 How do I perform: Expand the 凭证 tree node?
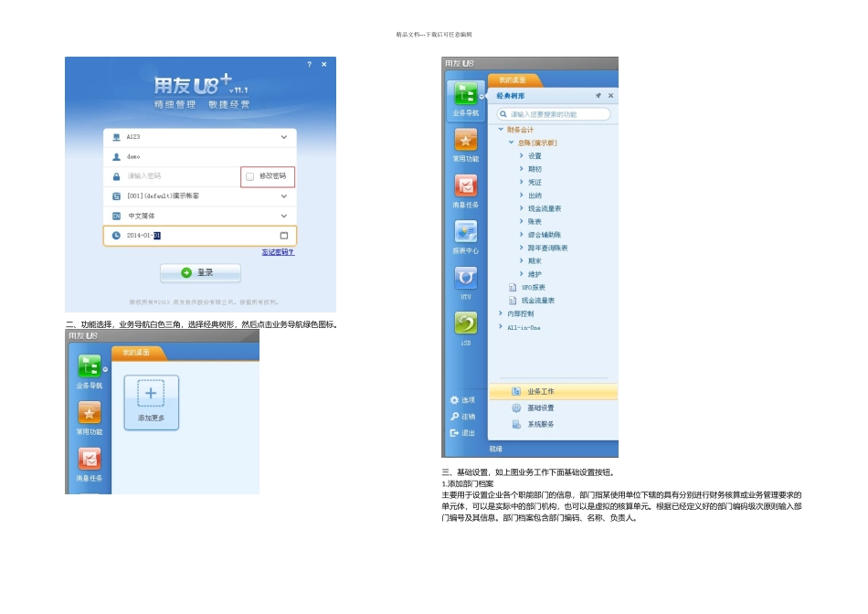521,182
